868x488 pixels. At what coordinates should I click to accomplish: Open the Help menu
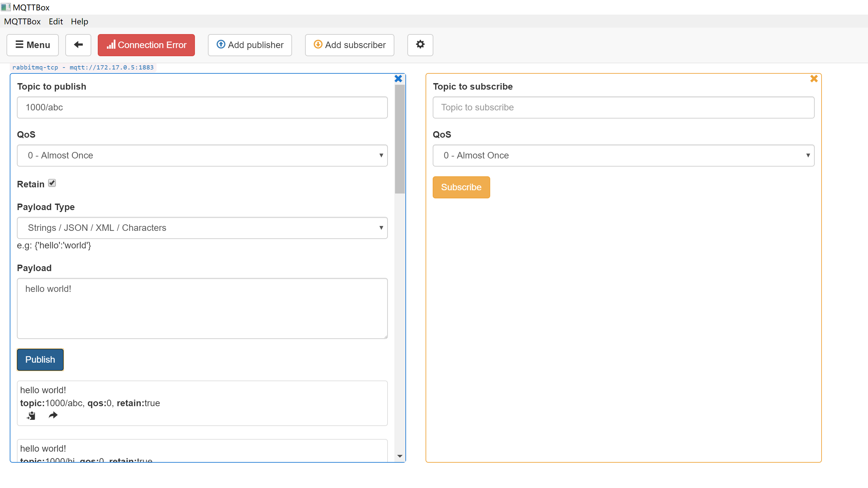coord(79,21)
